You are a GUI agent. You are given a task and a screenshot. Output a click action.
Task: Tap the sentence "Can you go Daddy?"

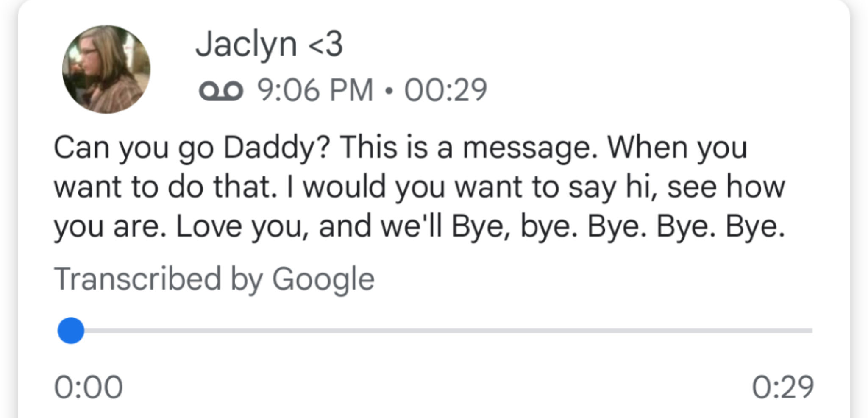[x=191, y=148]
